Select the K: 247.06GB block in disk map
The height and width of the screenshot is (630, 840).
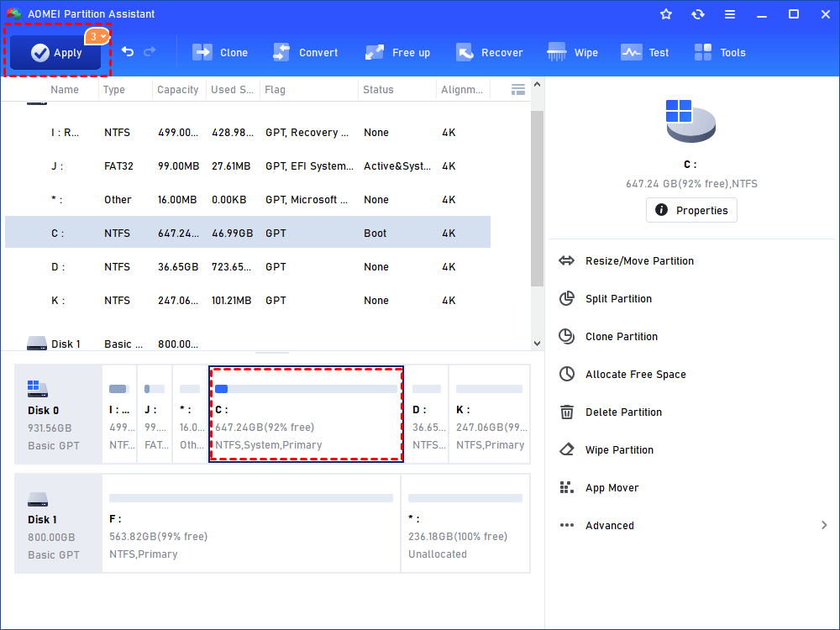490,414
